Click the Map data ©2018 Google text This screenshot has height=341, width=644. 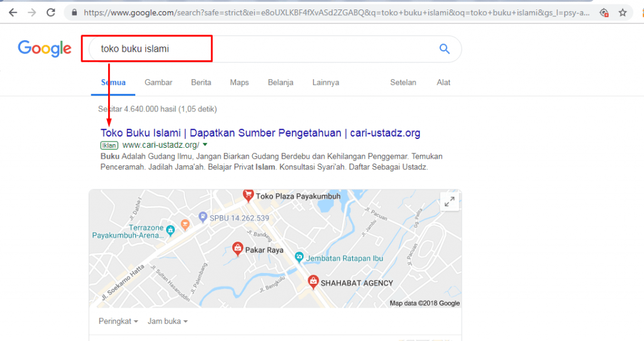click(425, 303)
